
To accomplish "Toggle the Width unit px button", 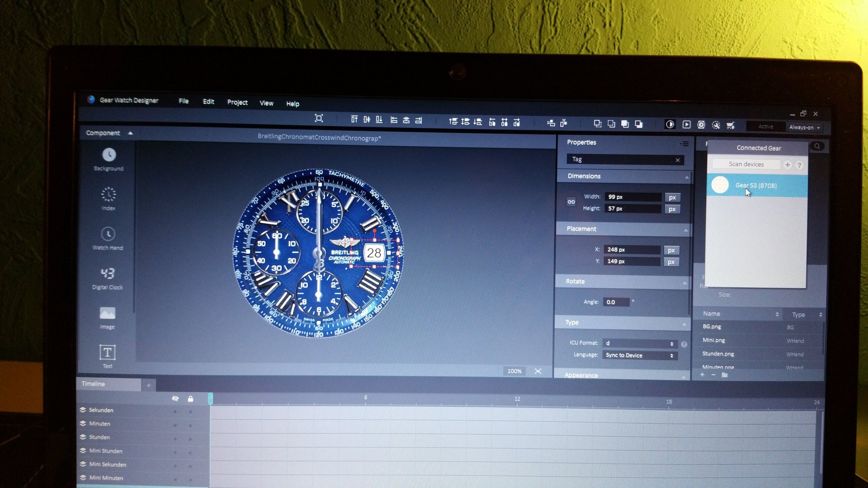I will click(x=672, y=197).
